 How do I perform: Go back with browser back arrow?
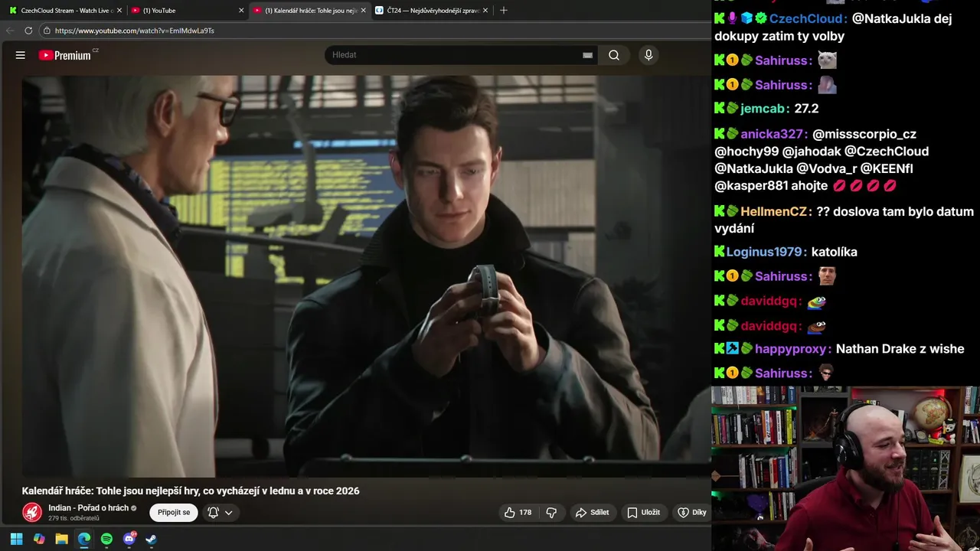[10, 31]
